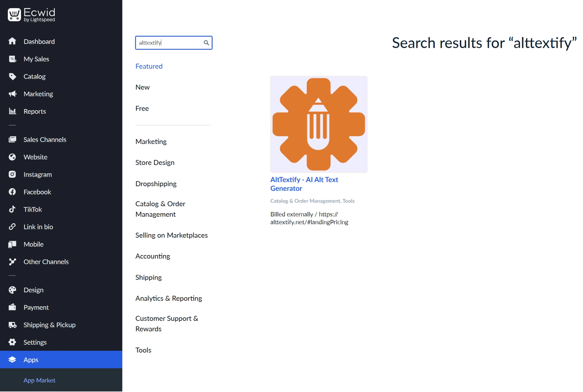Click the Reports bar-chart icon
Image resolution: width=583 pixels, height=392 pixels.
(x=13, y=111)
